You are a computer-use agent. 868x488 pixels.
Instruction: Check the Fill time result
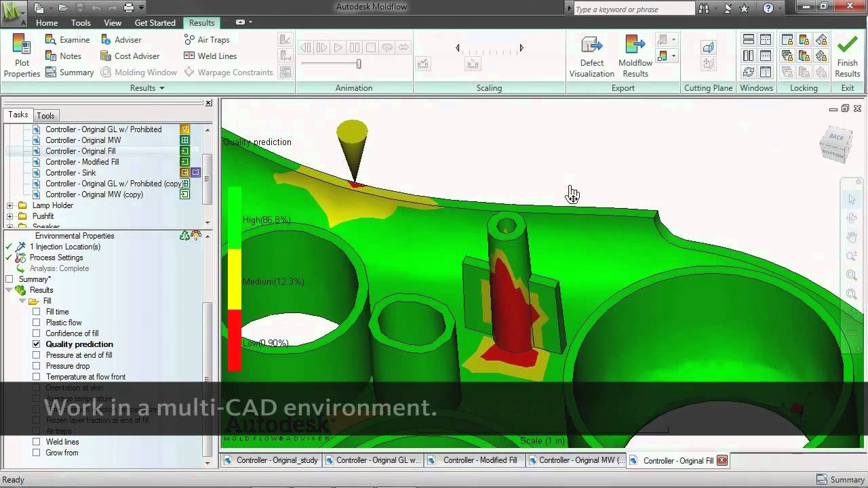click(x=37, y=312)
